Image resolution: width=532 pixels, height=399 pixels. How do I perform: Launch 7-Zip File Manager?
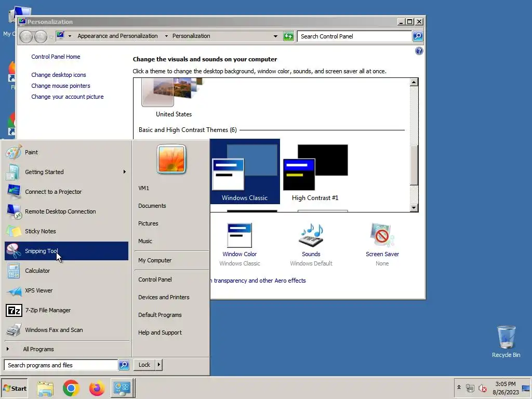point(66,310)
